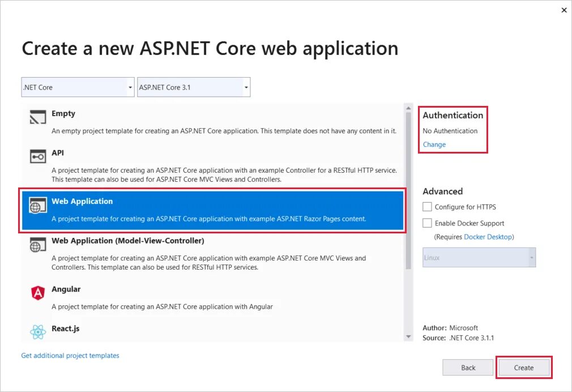Select the React.js template title
Image resolution: width=572 pixels, height=392 pixels.
point(65,329)
